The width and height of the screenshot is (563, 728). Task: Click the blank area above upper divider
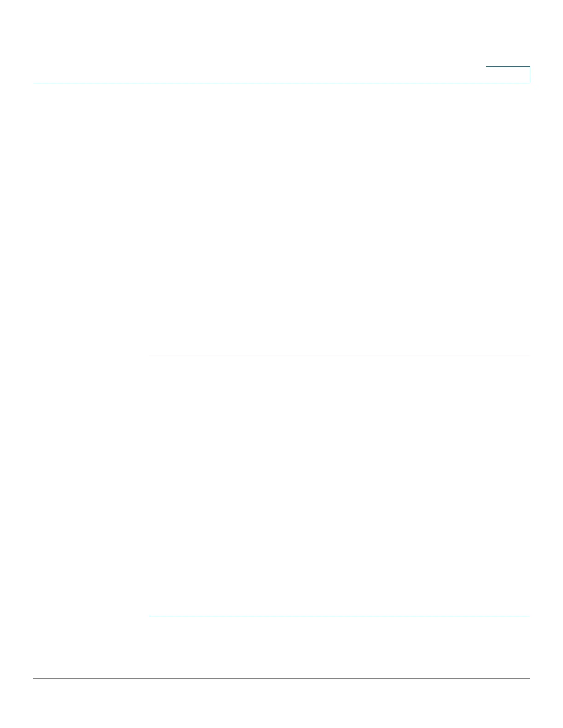tap(339, 219)
